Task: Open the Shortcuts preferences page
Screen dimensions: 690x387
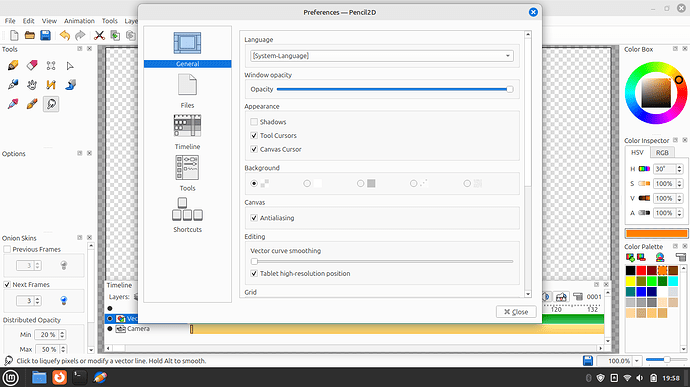Action: click(x=187, y=215)
